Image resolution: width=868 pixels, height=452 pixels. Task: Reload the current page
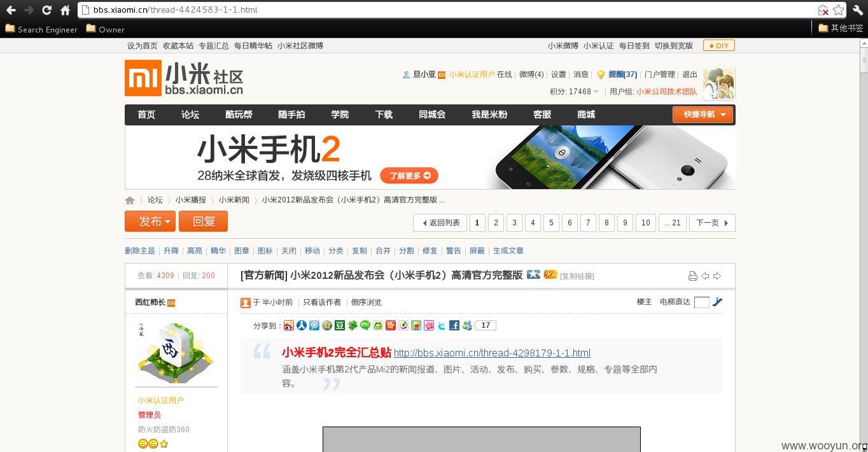[x=46, y=10]
